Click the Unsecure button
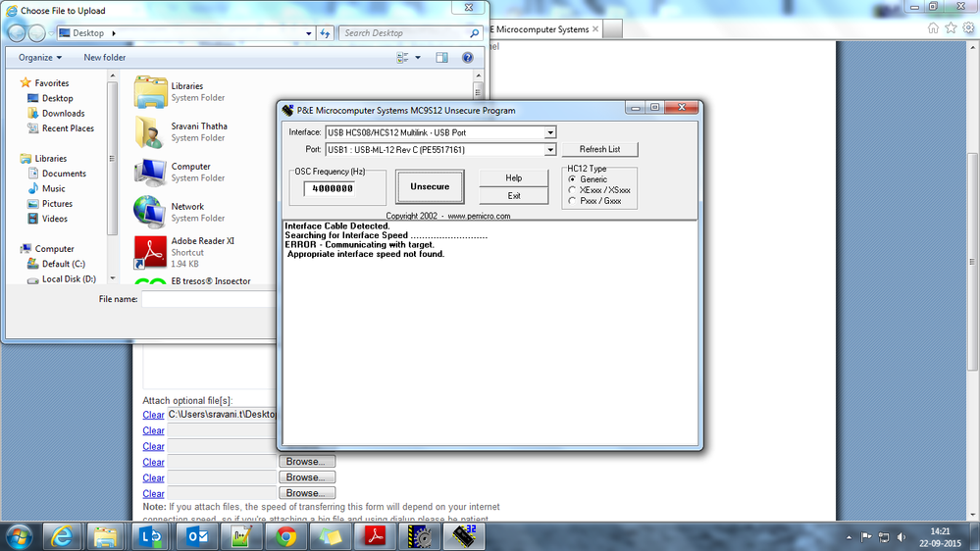The height and width of the screenshot is (551, 980). point(430,187)
